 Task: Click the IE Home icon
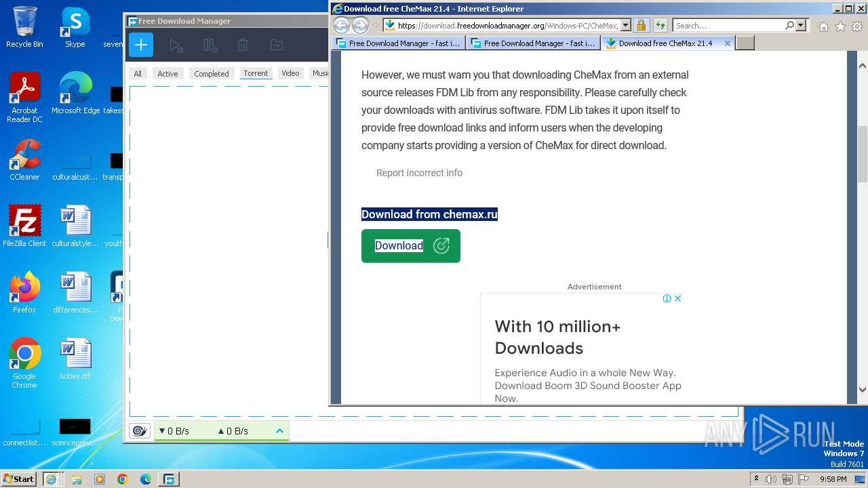point(823,26)
